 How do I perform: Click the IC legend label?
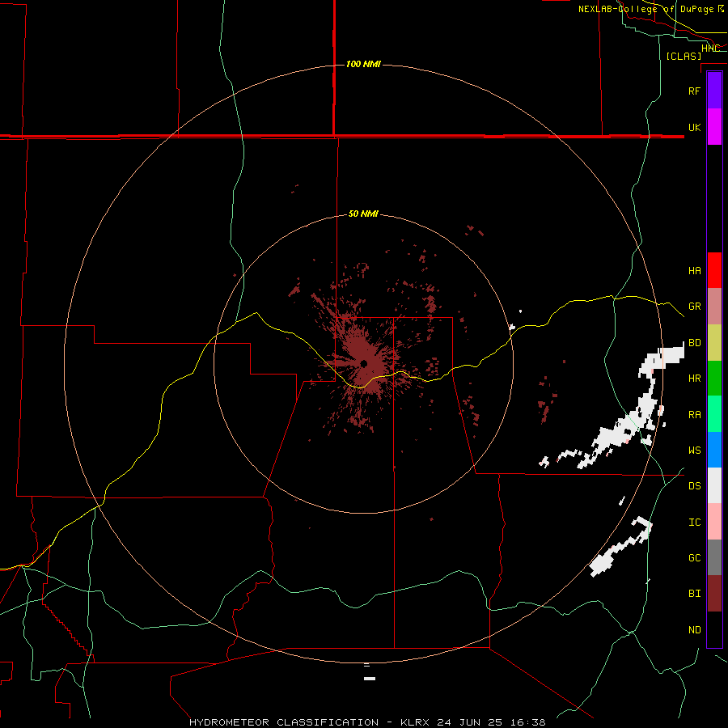click(x=694, y=523)
